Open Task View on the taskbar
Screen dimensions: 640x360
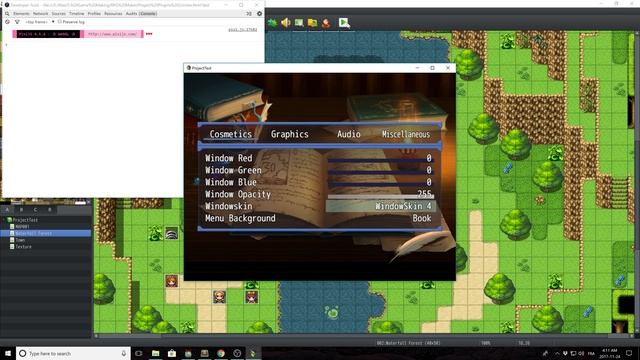pyautogui.click(x=139, y=353)
